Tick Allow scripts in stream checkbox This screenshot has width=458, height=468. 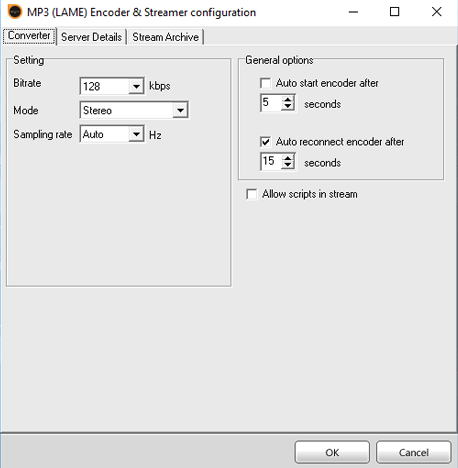(251, 194)
